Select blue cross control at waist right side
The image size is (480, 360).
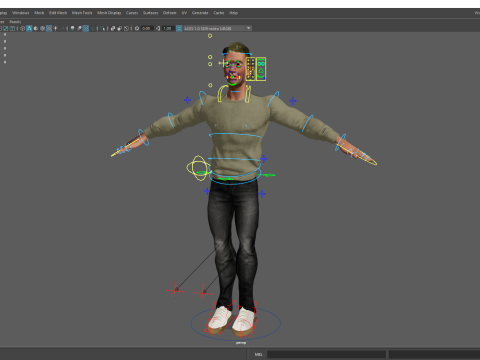(264, 159)
